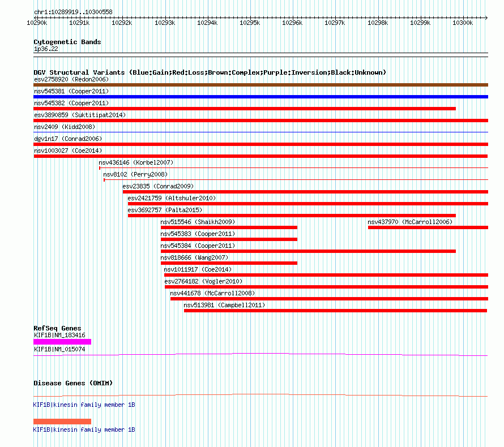Click the nsv1011917 (Coe2014) label
The width and height of the screenshot is (504, 447).
pos(198,269)
